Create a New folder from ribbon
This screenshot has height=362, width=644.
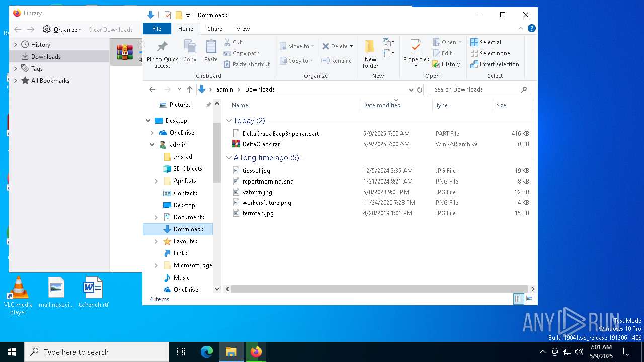click(370, 54)
